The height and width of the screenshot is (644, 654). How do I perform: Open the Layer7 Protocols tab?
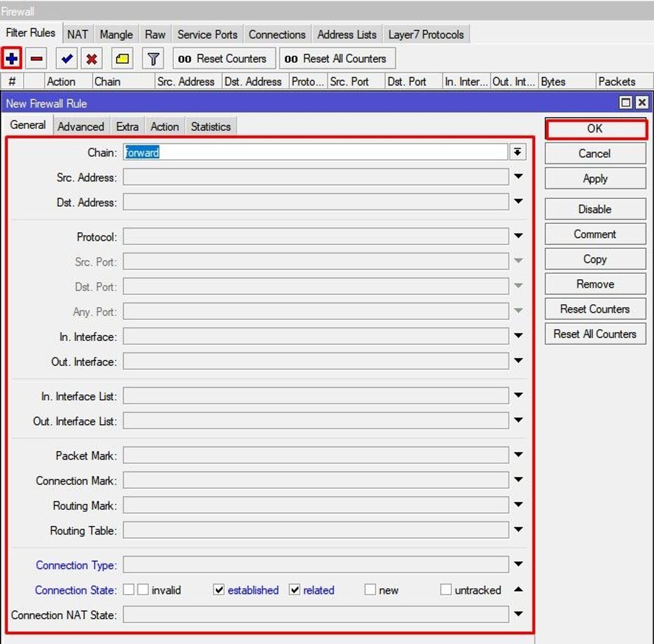tap(426, 34)
